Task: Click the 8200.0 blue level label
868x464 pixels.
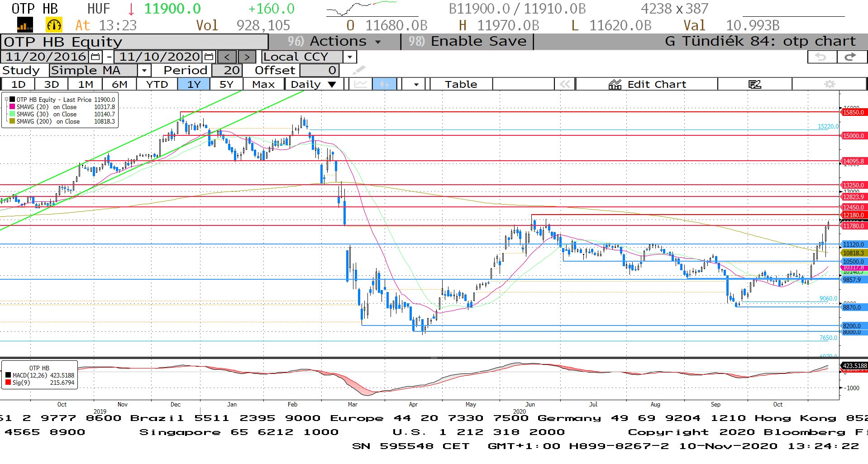Action: tap(853, 326)
